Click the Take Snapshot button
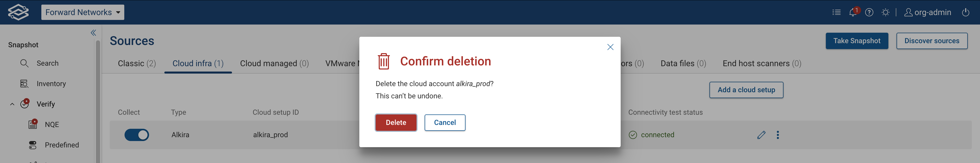The height and width of the screenshot is (163, 980). (856, 41)
